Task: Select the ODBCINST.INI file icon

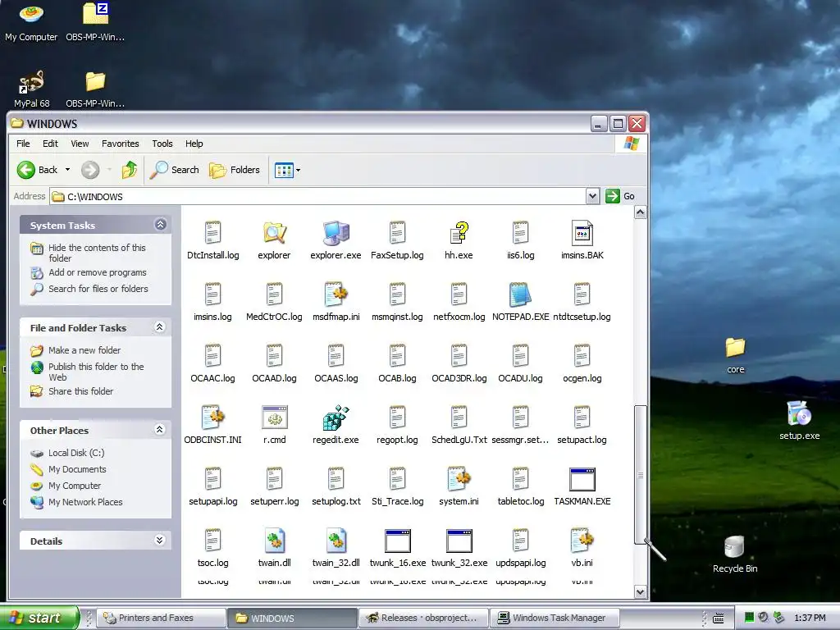Action: [212, 418]
